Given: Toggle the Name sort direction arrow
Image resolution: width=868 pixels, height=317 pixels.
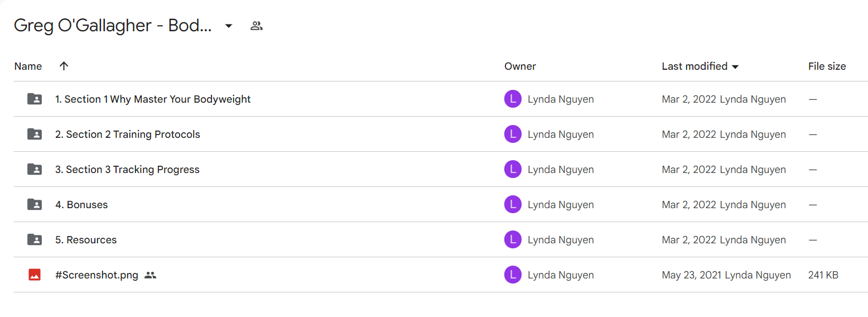Looking at the screenshot, I should click(64, 66).
